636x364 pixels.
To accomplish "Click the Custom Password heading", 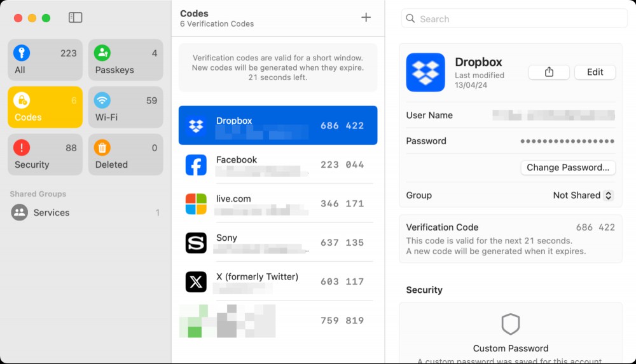I will tap(510, 348).
